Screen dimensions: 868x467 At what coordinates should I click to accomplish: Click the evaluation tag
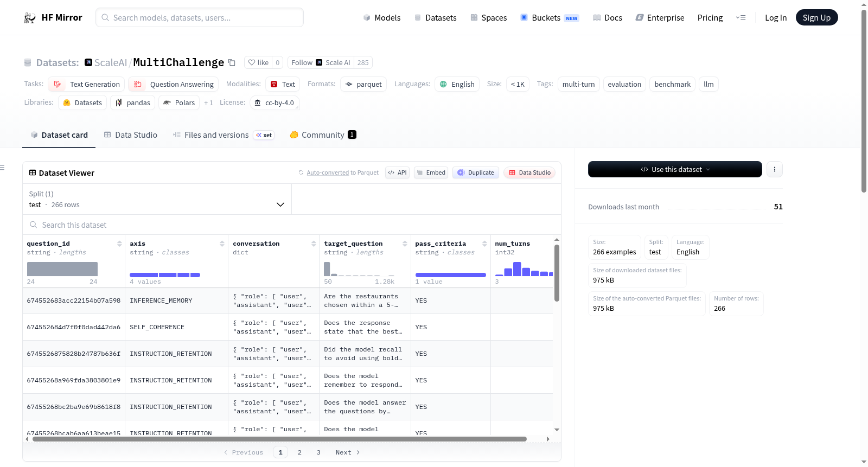point(624,85)
